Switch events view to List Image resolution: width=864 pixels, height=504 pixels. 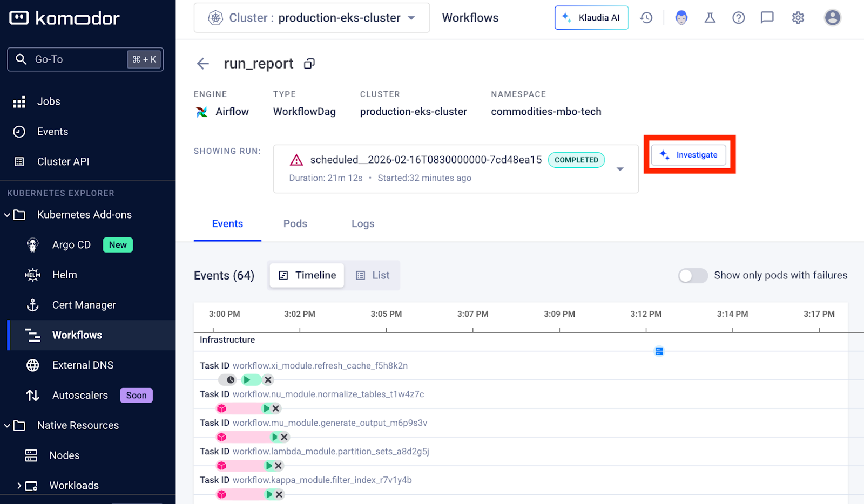(x=373, y=276)
